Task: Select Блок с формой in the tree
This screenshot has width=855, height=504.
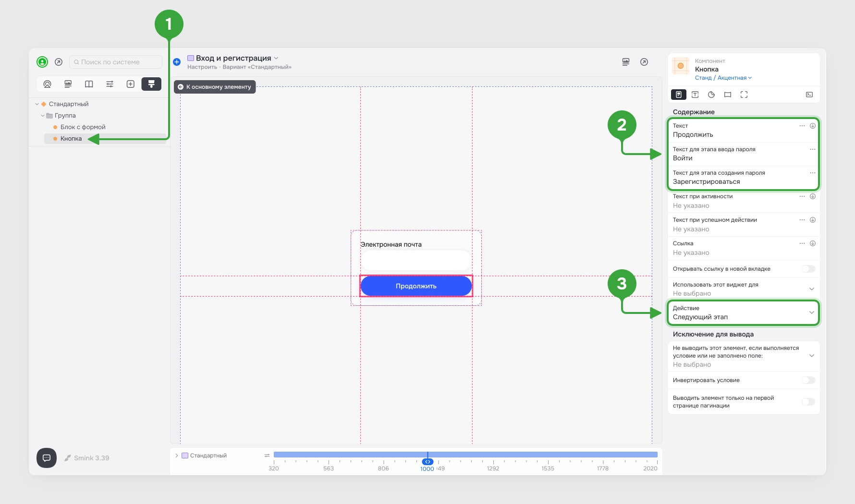Action: tap(83, 127)
